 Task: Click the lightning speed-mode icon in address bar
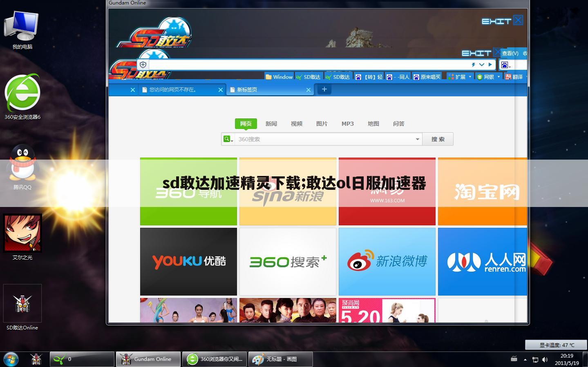point(473,65)
